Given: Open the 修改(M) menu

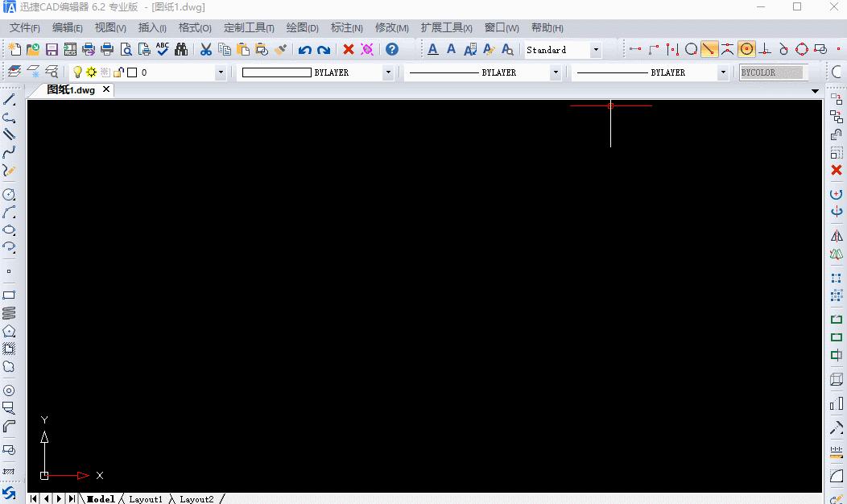Looking at the screenshot, I should click(391, 27).
